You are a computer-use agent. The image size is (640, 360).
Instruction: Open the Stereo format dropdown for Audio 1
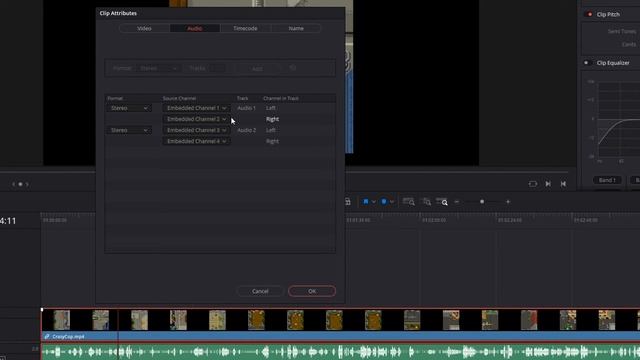[129, 108]
